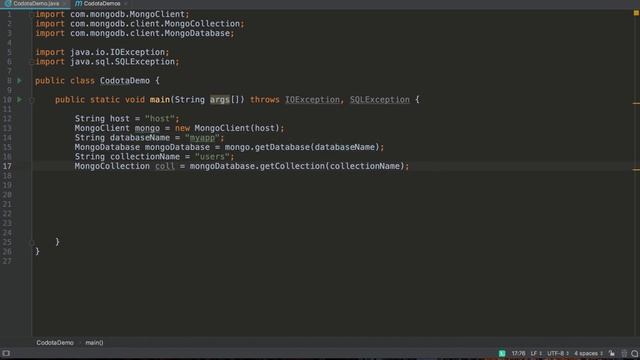Image resolution: width=640 pixels, height=360 pixels.
Task: Select main() in the breadcrumb bar
Action: pyautogui.click(x=94, y=343)
